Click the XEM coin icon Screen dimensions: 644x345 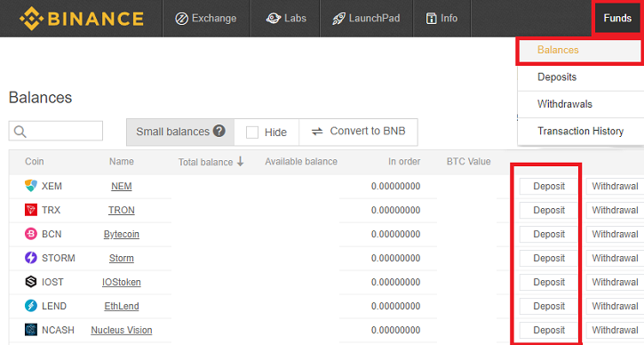(31, 186)
